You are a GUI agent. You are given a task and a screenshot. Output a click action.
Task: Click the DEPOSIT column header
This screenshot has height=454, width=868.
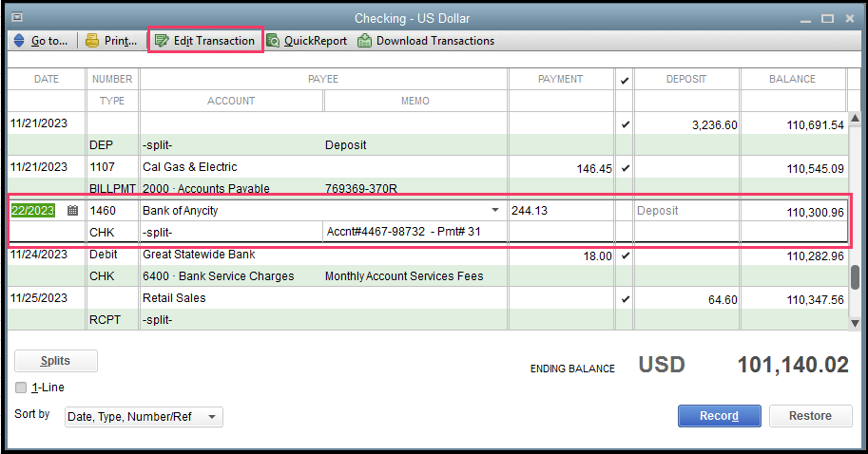[686, 79]
